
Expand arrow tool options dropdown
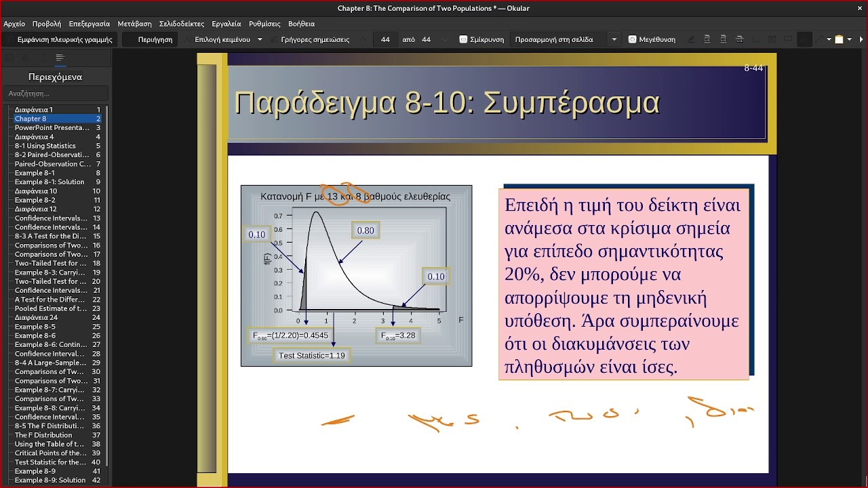(x=829, y=39)
